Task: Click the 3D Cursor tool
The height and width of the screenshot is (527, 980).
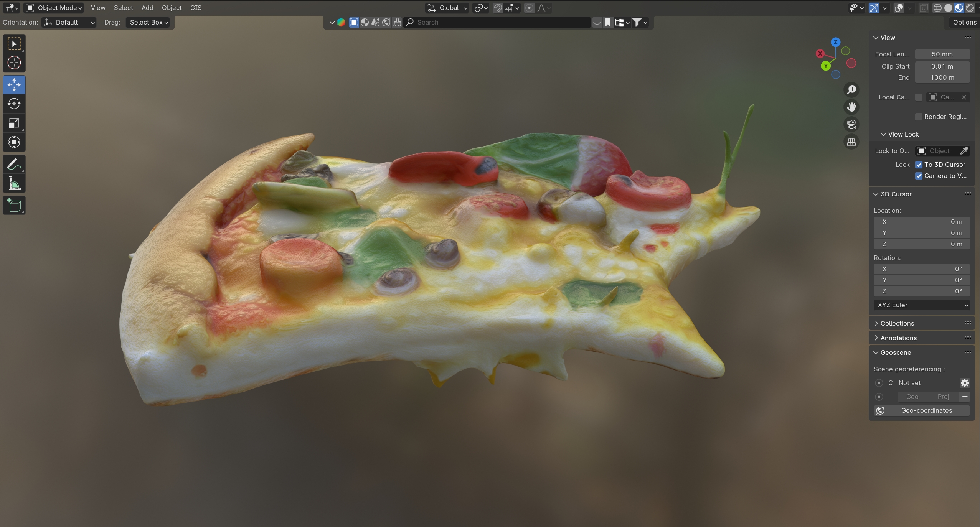Action: click(14, 63)
